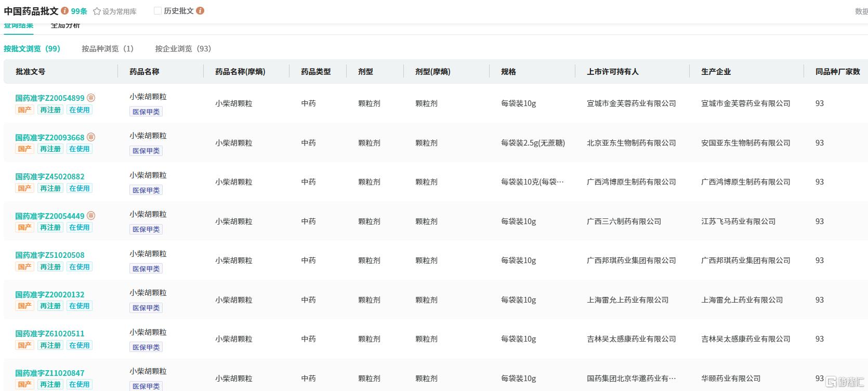Open approval 国药准字Z20054449 link
This screenshot has height=391, width=868.
(50, 216)
